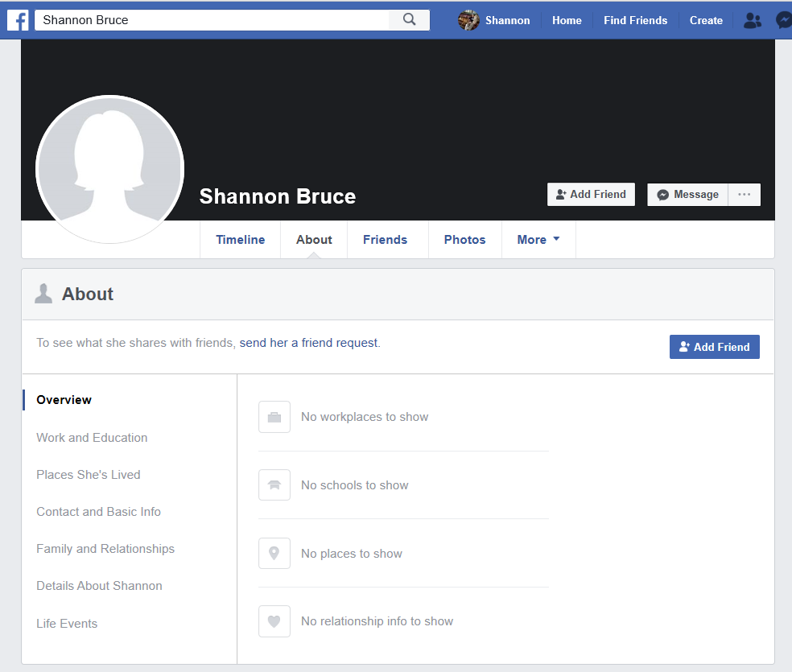Open the Message button on the cover
Viewport: 792px width, 672px height.
tap(687, 194)
